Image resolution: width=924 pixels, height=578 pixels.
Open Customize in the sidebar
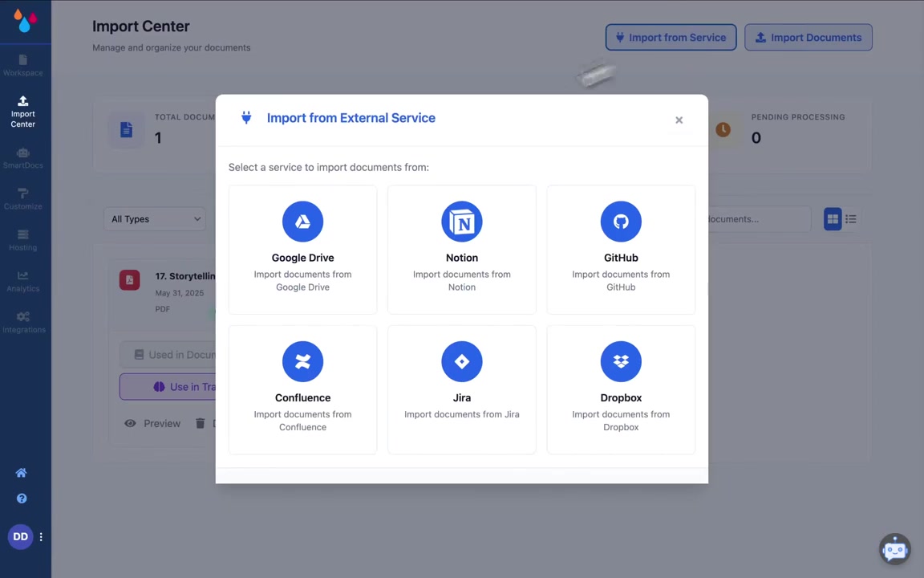point(23,199)
